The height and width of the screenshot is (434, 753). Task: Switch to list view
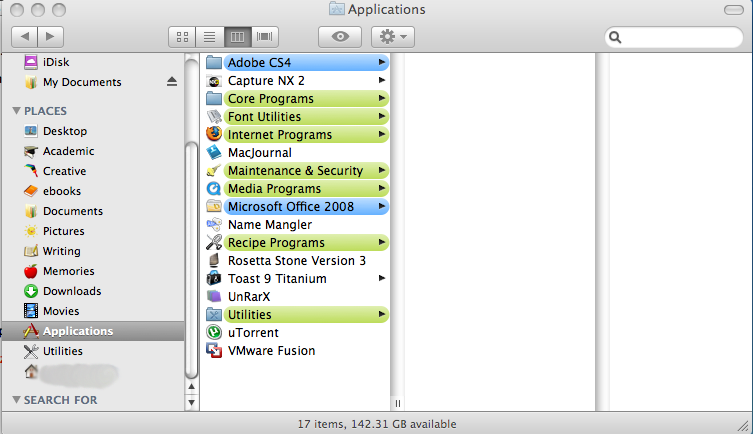pyautogui.click(x=209, y=36)
